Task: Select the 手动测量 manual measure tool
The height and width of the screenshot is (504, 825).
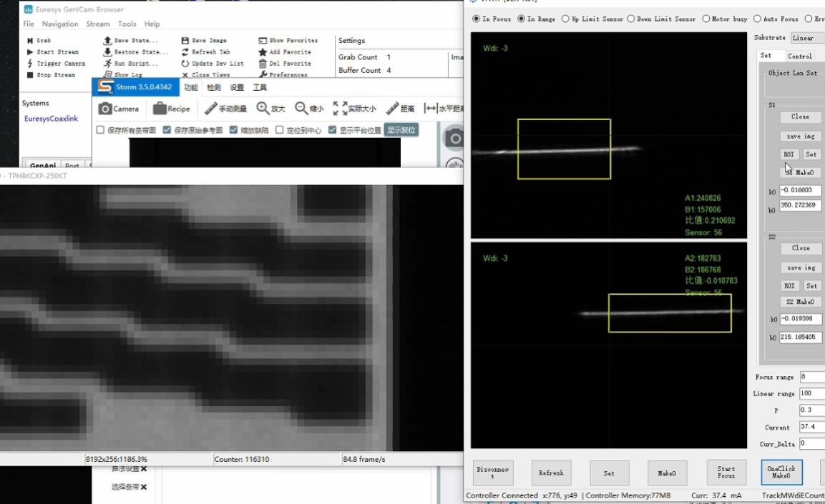Action: [x=225, y=109]
